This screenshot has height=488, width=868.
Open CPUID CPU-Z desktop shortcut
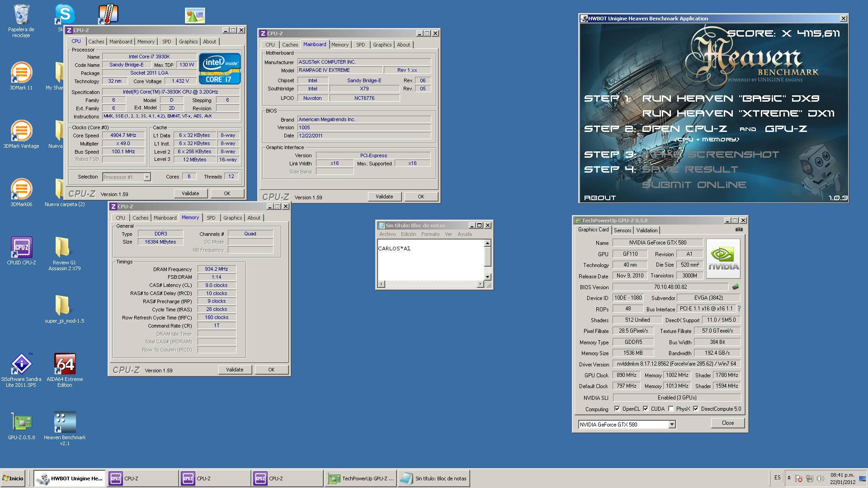[x=21, y=250]
